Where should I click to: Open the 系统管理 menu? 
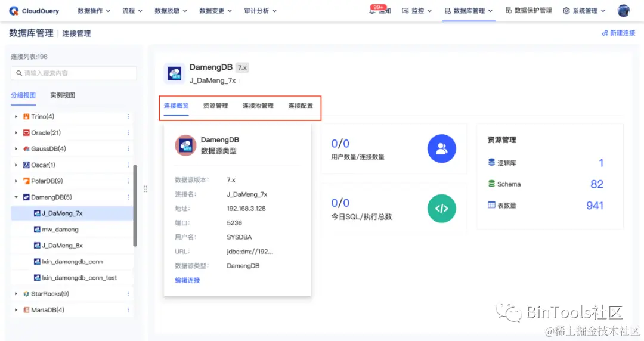584,11
